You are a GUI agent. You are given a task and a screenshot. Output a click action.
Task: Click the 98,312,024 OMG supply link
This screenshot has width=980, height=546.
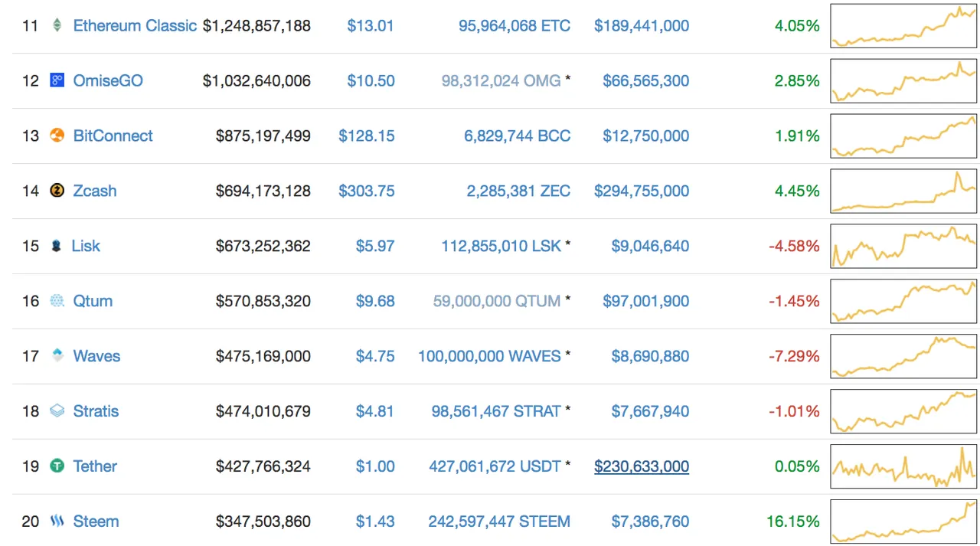coord(501,80)
